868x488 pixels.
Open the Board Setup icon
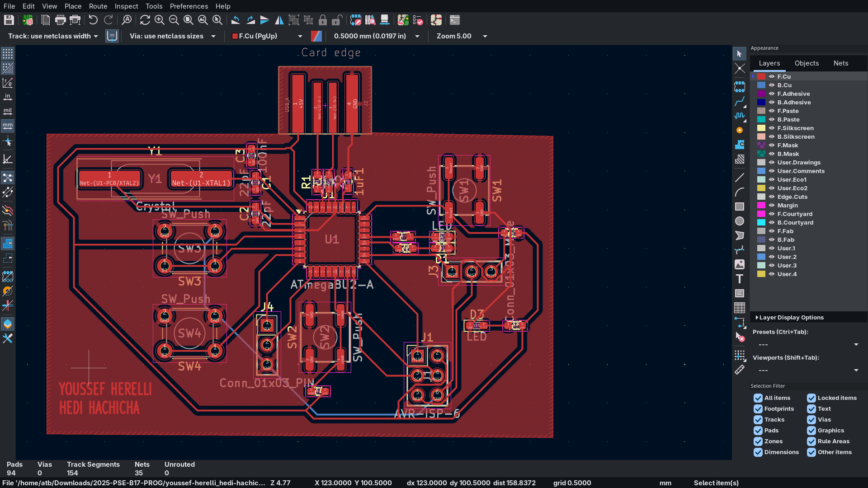coord(28,20)
